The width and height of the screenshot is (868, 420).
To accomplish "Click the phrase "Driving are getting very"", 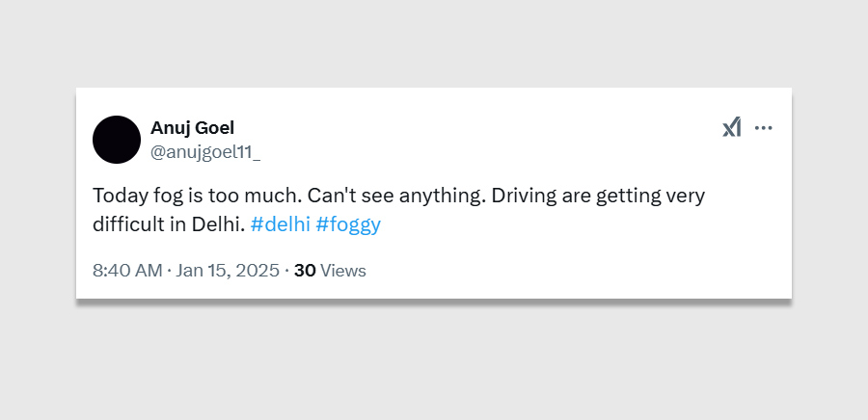I will [x=592, y=196].
